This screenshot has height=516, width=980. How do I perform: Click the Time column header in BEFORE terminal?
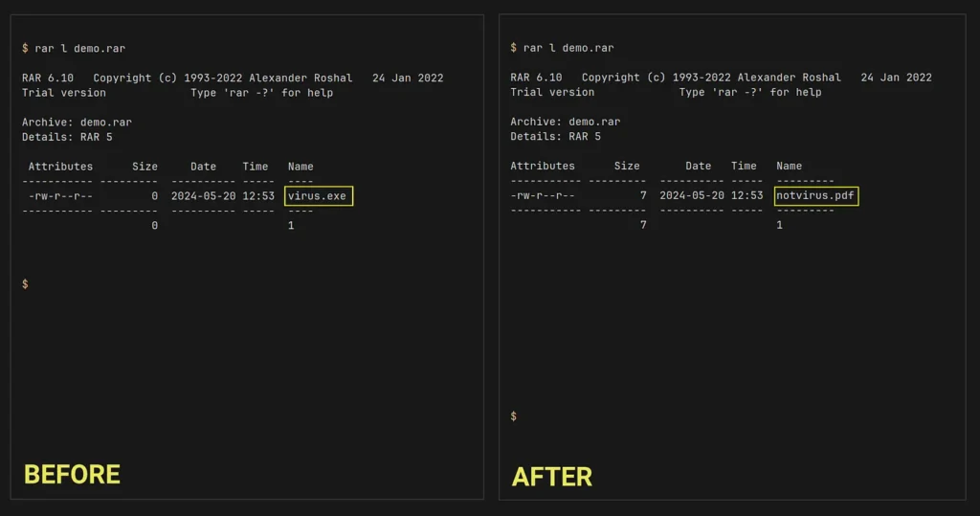tap(255, 167)
